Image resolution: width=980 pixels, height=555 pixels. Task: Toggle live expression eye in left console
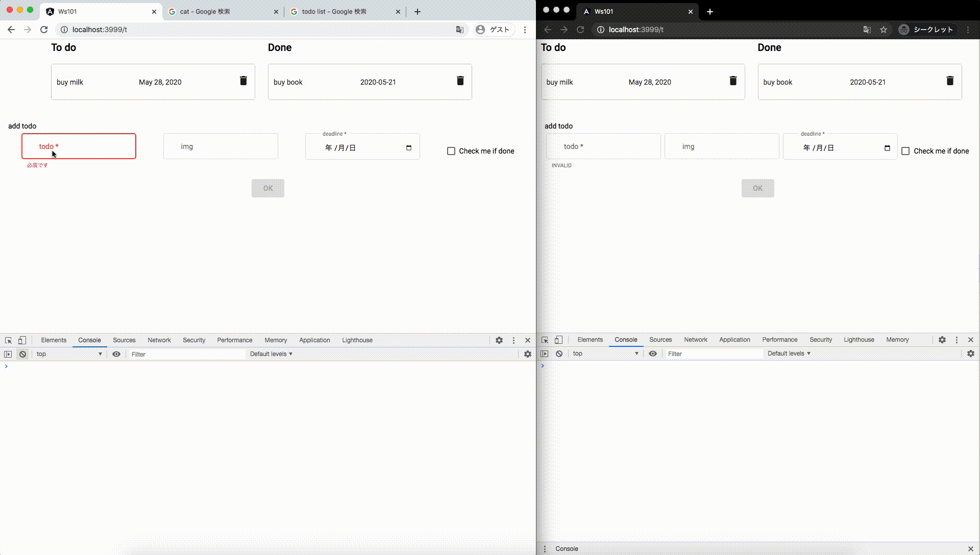116,354
